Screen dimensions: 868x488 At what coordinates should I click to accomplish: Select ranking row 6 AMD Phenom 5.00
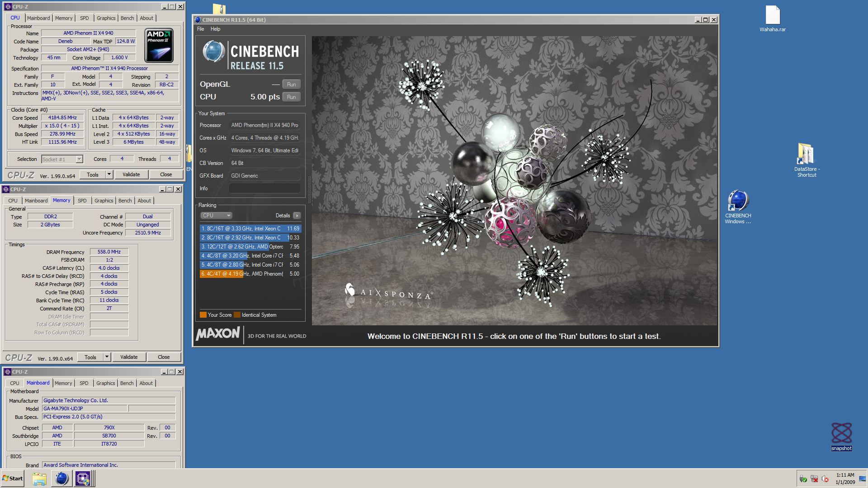point(250,274)
